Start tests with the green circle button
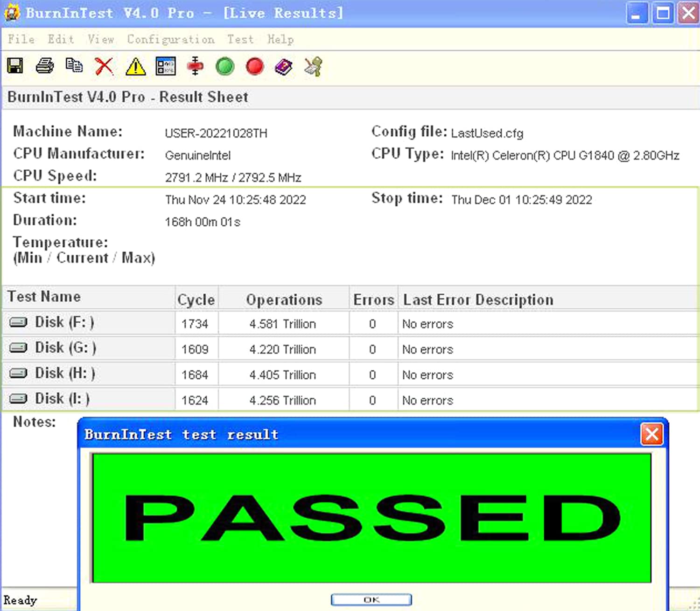The width and height of the screenshot is (700, 611). pyautogui.click(x=225, y=66)
